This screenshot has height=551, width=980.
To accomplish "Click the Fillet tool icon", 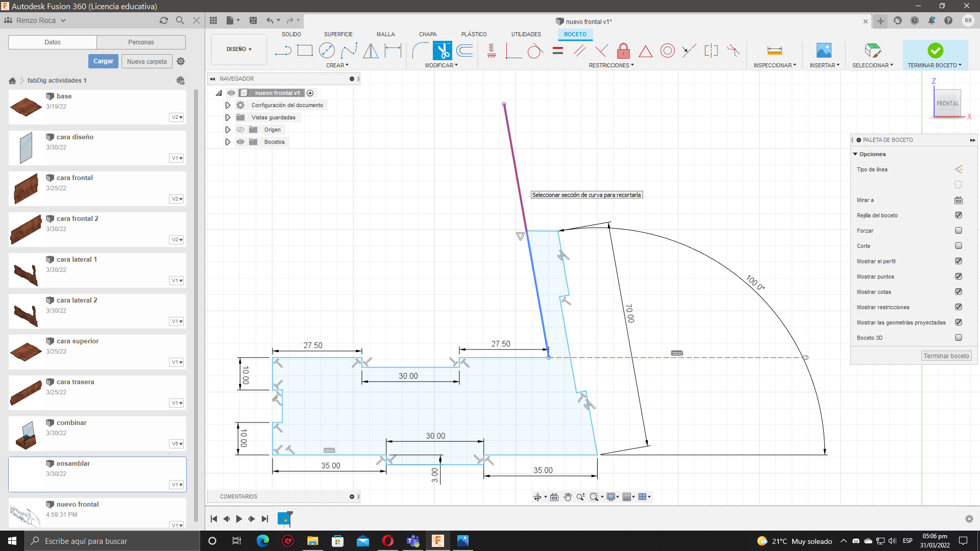I will (x=420, y=51).
